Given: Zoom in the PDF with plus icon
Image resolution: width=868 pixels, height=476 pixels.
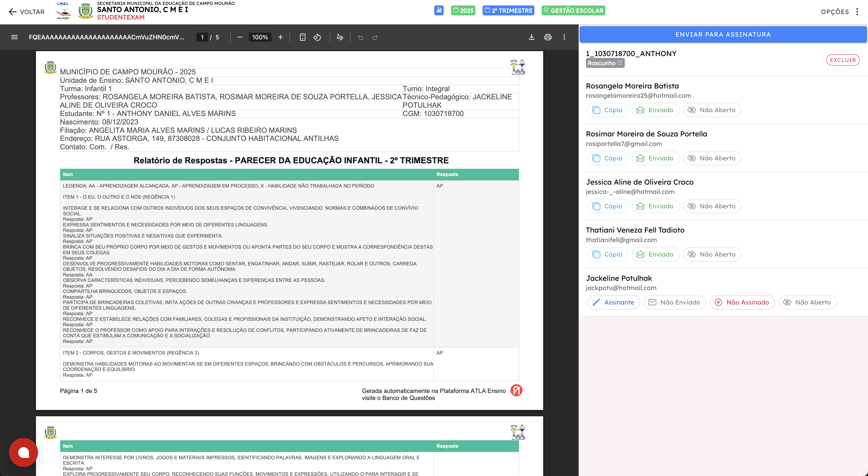Looking at the screenshot, I should (280, 37).
